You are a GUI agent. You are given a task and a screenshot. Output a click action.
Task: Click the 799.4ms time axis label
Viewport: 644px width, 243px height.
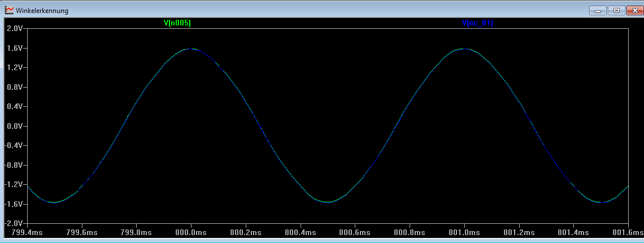(x=27, y=233)
